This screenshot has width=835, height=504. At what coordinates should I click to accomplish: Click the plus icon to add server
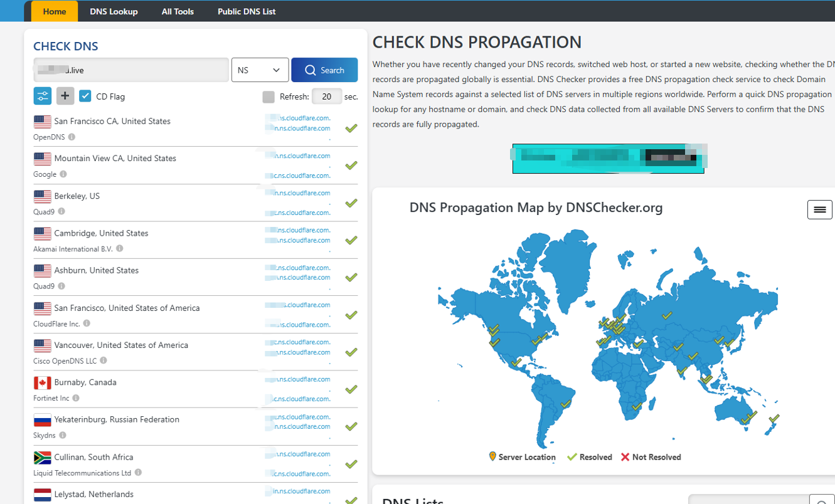tap(65, 96)
